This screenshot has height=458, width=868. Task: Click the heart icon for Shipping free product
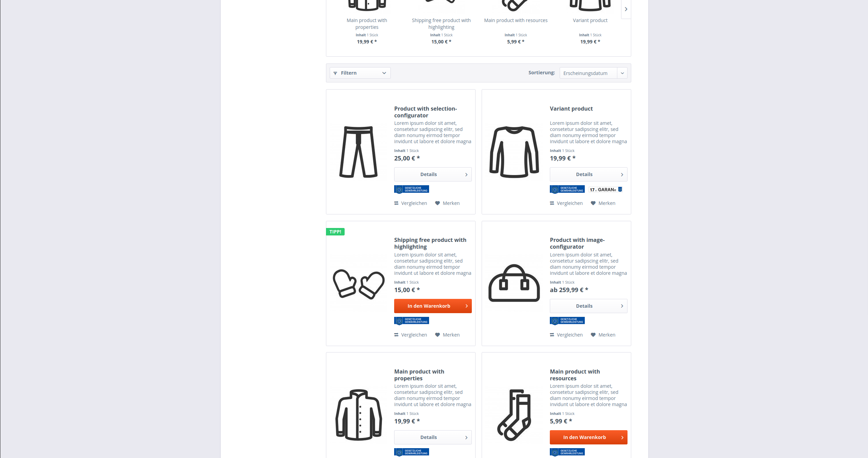click(x=438, y=335)
